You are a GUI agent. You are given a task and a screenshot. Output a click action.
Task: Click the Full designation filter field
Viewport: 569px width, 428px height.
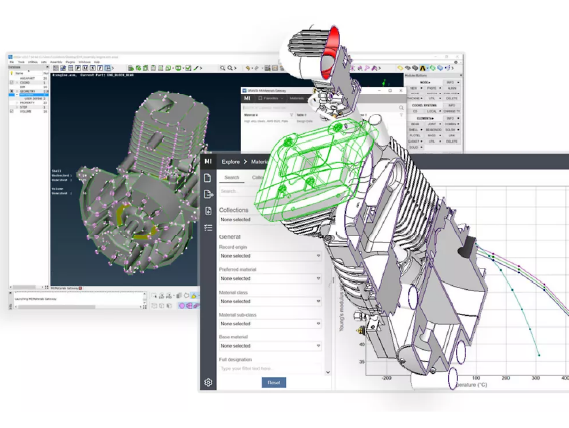[270, 368]
